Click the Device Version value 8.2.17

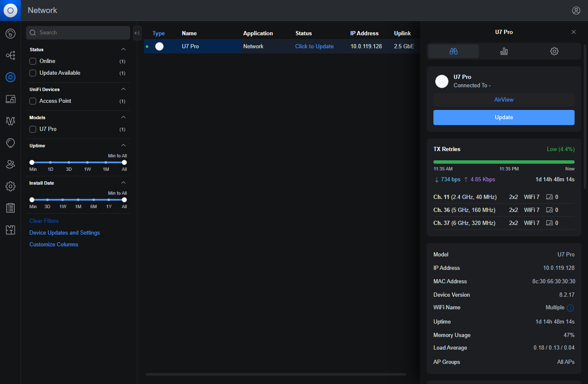pos(567,295)
